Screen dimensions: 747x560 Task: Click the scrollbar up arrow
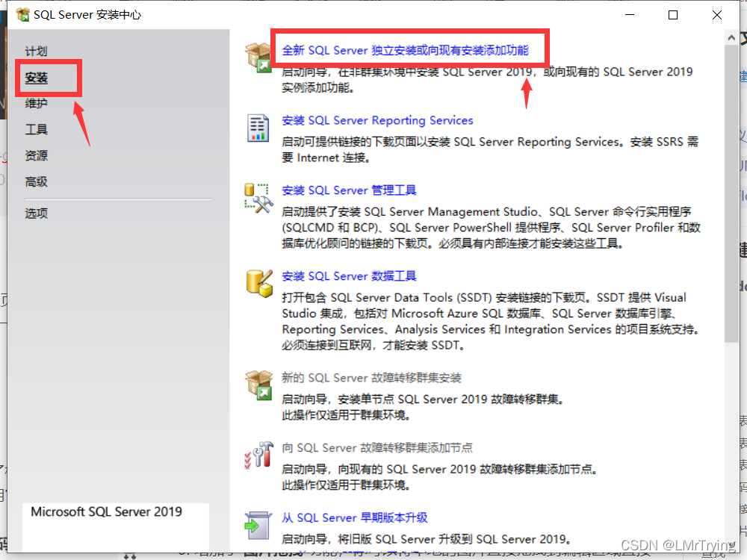(x=731, y=37)
